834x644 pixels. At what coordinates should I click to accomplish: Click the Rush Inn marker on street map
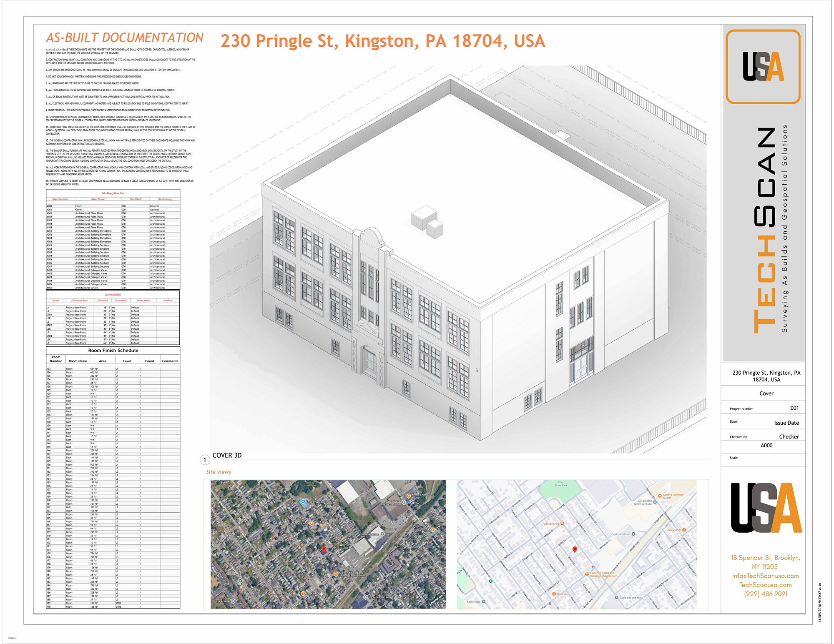point(554,594)
